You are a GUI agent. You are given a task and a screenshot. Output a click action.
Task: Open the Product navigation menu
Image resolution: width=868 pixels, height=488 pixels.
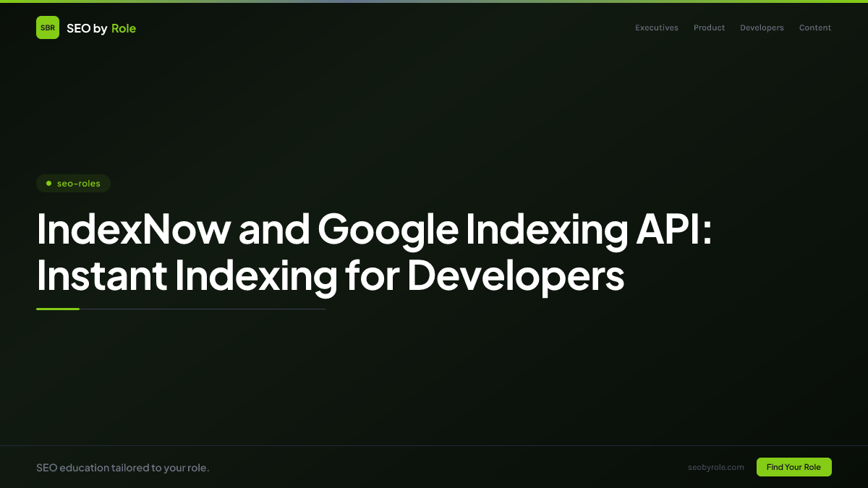tap(709, 27)
